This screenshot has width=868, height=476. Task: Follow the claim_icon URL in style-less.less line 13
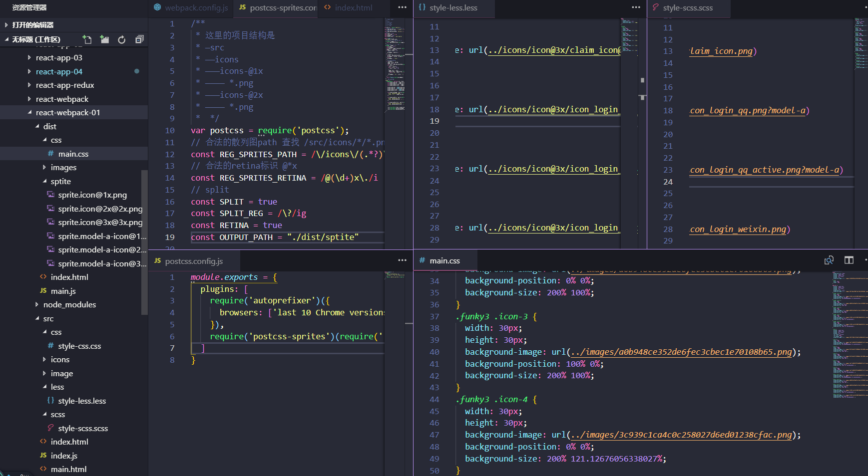pos(554,50)
